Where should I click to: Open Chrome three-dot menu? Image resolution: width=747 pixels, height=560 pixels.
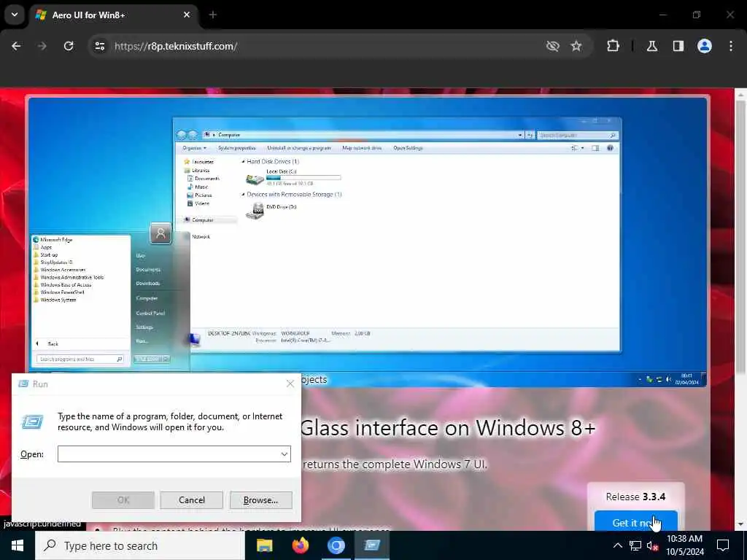731,46
